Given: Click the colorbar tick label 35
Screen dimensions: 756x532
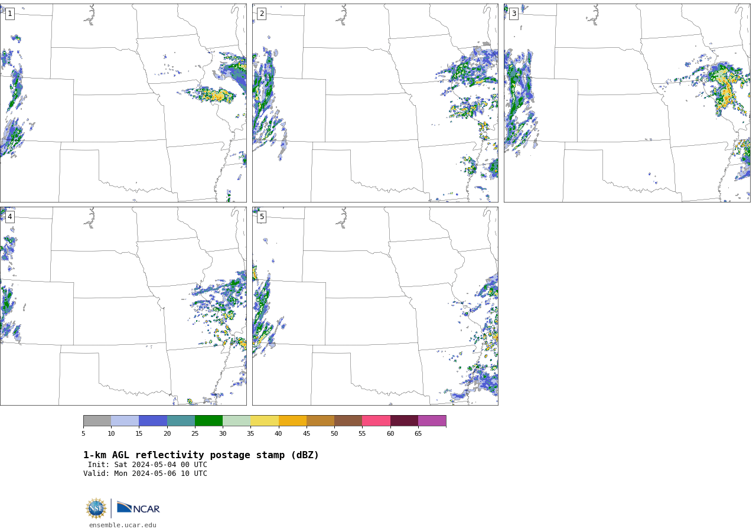Looking at the screenshot, I should [x=250, y=434].
